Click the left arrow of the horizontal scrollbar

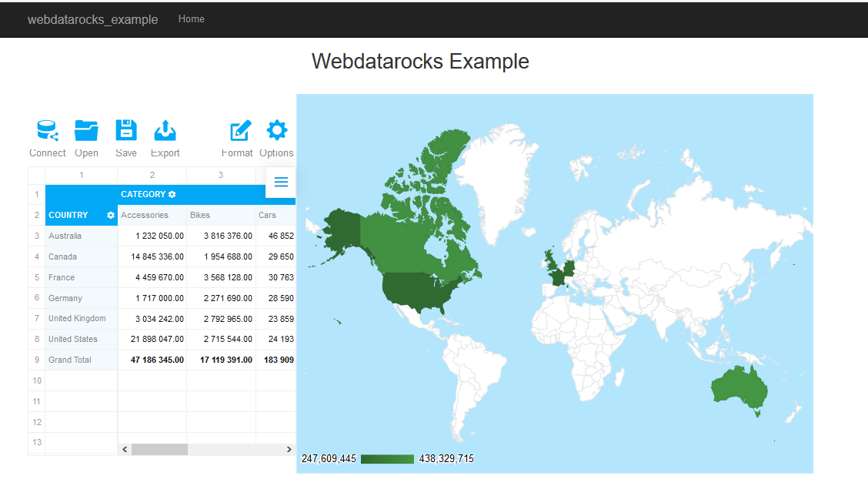(x=125, y=448)
